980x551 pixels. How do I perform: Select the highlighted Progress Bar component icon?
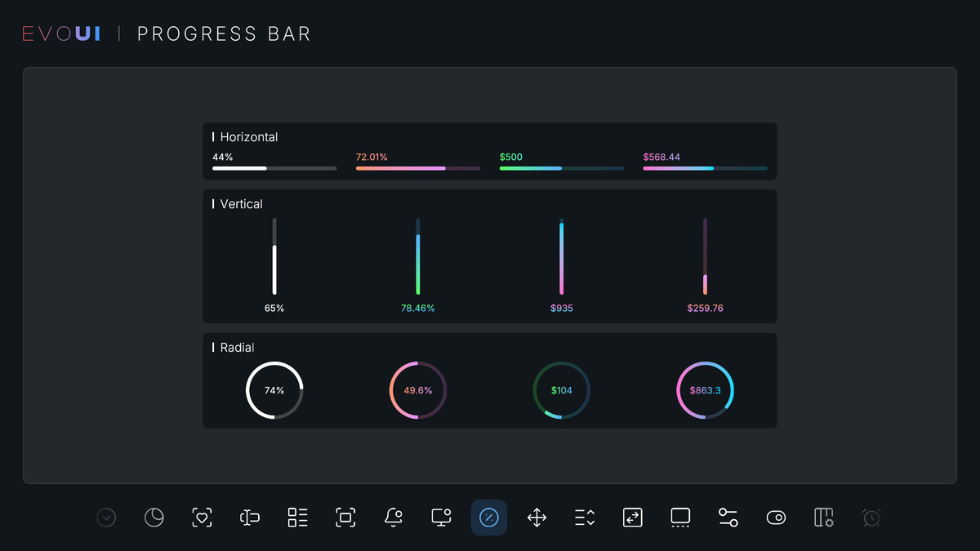click(488, 518)
